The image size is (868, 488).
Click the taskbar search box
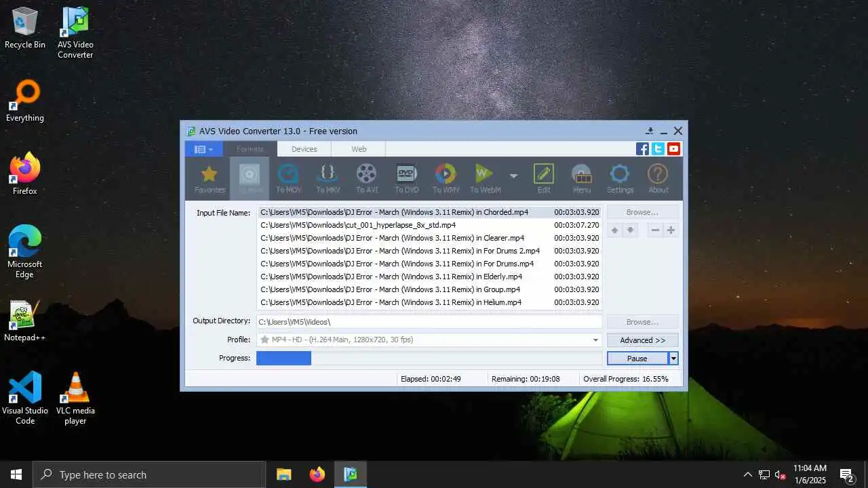tap(149, 474)
